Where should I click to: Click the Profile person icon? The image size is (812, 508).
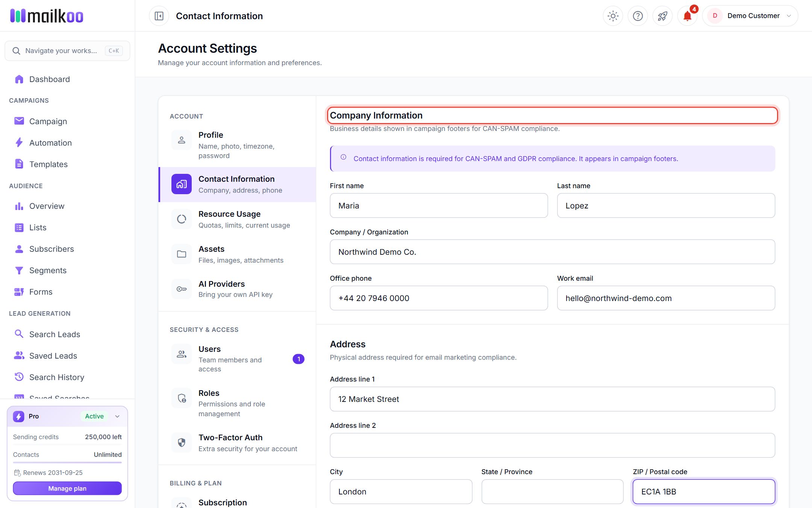182,140
